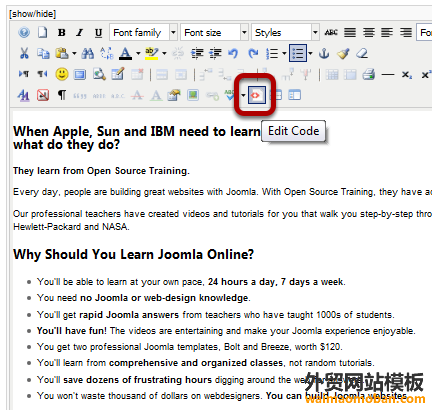The height and width of the screenshot is (410, 432).
Task: Click the Indent icon
Action: tap(215, 53)
